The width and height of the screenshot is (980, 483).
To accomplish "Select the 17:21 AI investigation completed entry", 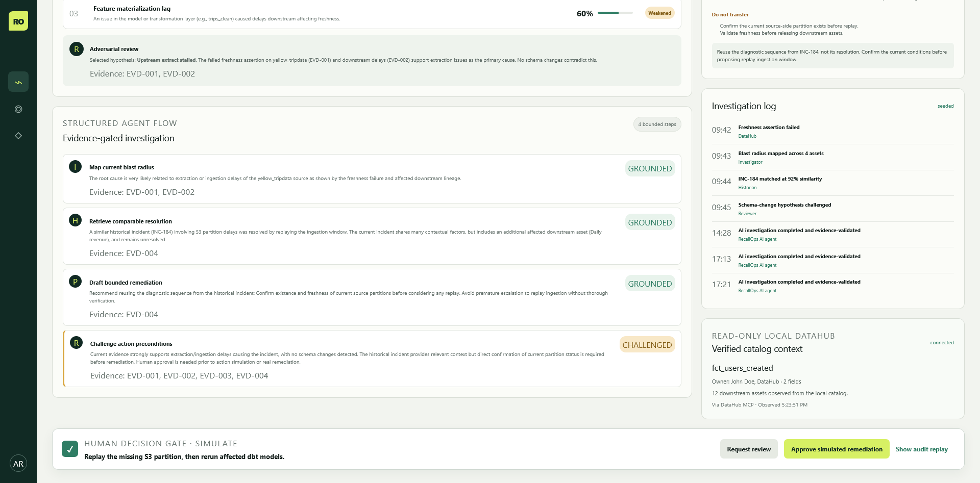I will (832, 286).
